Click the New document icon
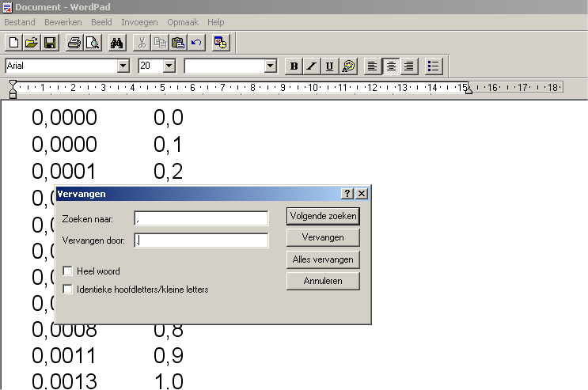Viewport: 588px width, 390px height. tap(13, 43)
